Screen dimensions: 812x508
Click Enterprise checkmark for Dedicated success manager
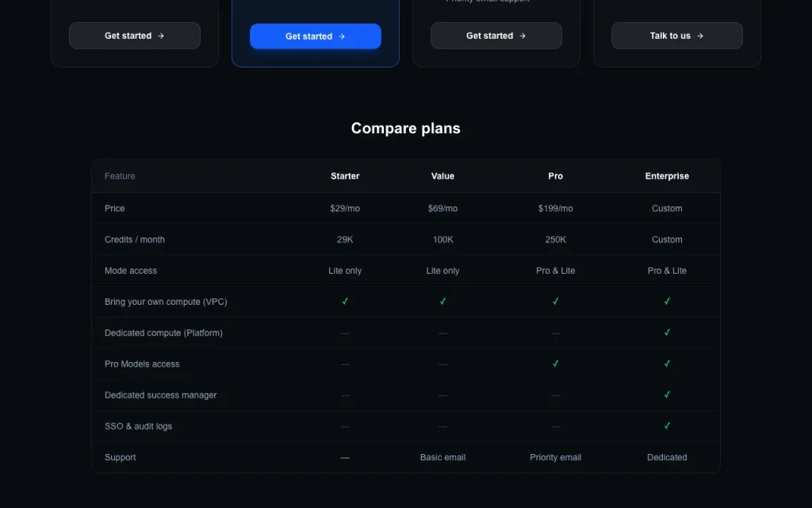click(x=667, y=394)
